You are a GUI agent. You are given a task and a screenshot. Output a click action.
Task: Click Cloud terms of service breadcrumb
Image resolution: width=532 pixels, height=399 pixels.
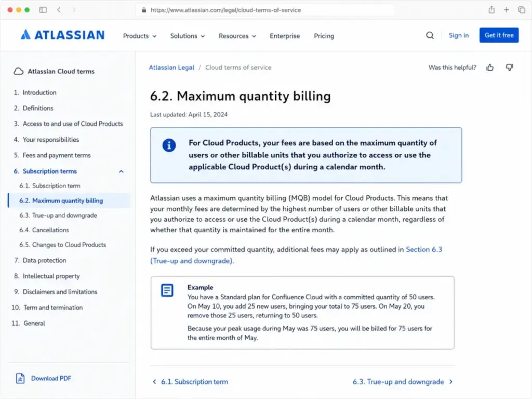click(238, 68)
